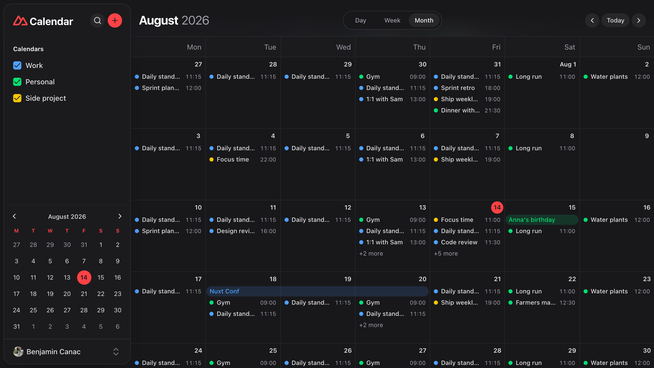Select day 27 in mini calendar's fifth row

[67, 310]
